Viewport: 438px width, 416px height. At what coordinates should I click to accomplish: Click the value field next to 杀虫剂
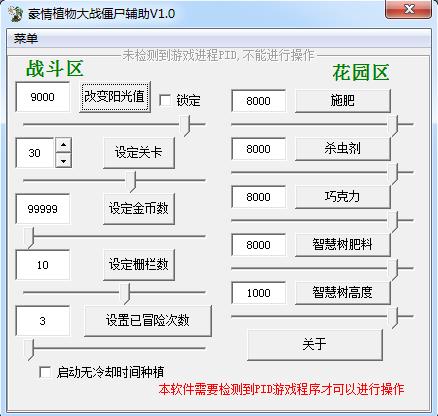point(259,149)
